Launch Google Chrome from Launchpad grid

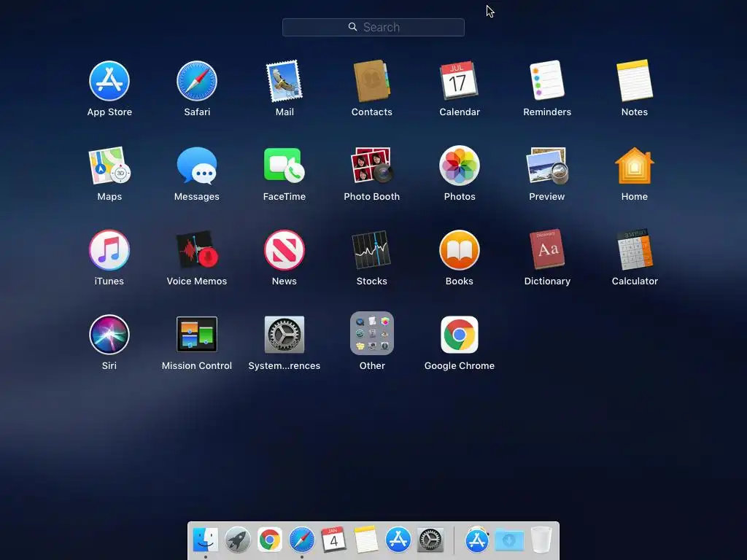coord(460,334)
